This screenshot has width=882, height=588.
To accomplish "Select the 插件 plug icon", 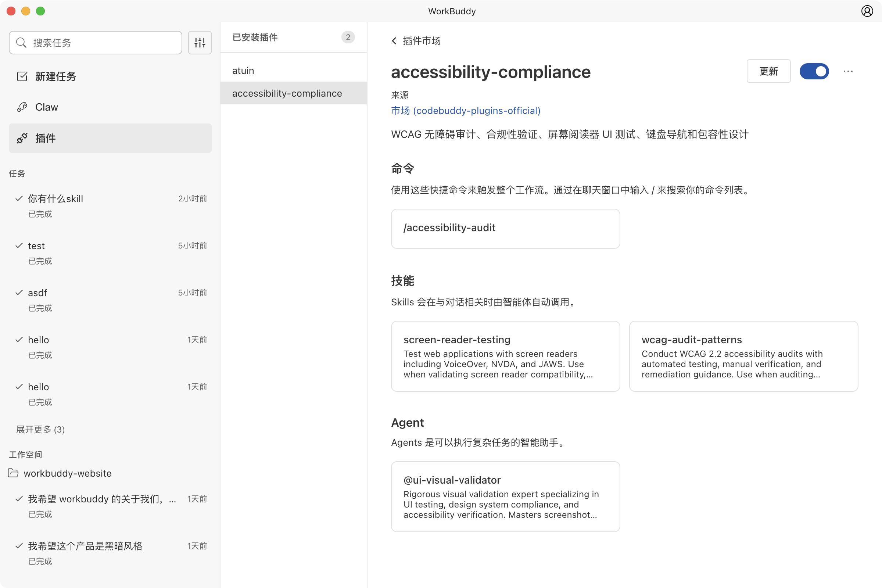I will pyautogui.click(x=22, y=138).
